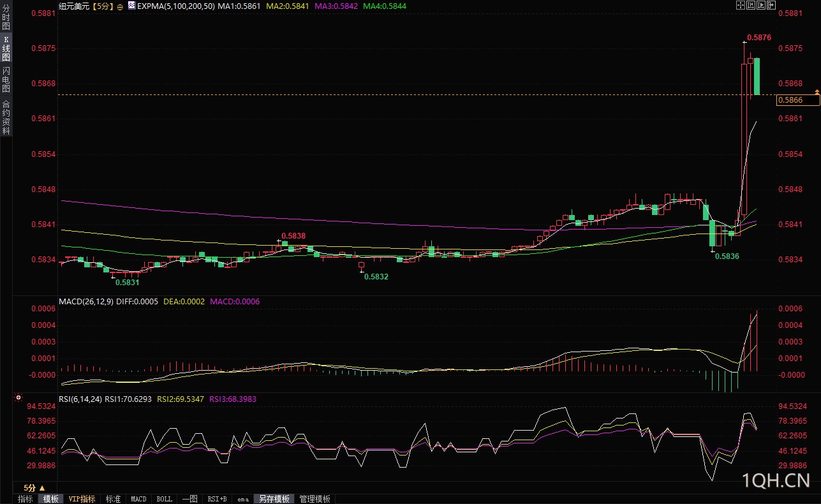Select the BOLL template tab
Viewport: 821px width, 504px height.
coord(164,499)
